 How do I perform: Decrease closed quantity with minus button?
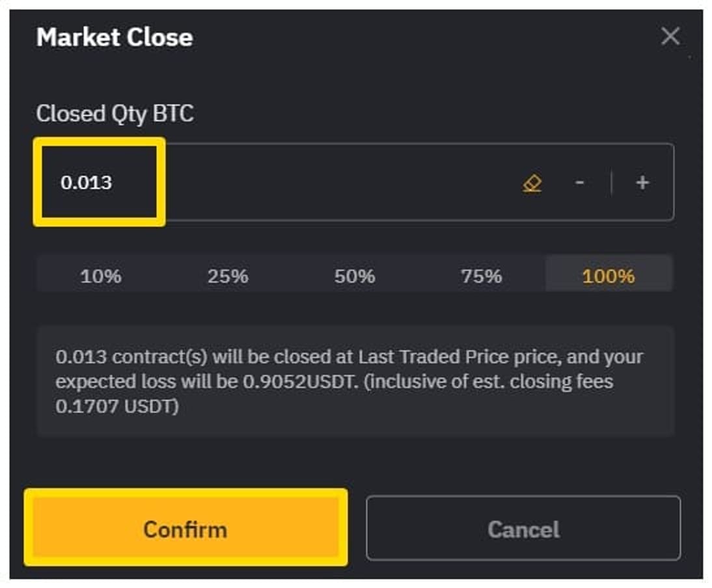pyautogui.click(x=579, y=182)
